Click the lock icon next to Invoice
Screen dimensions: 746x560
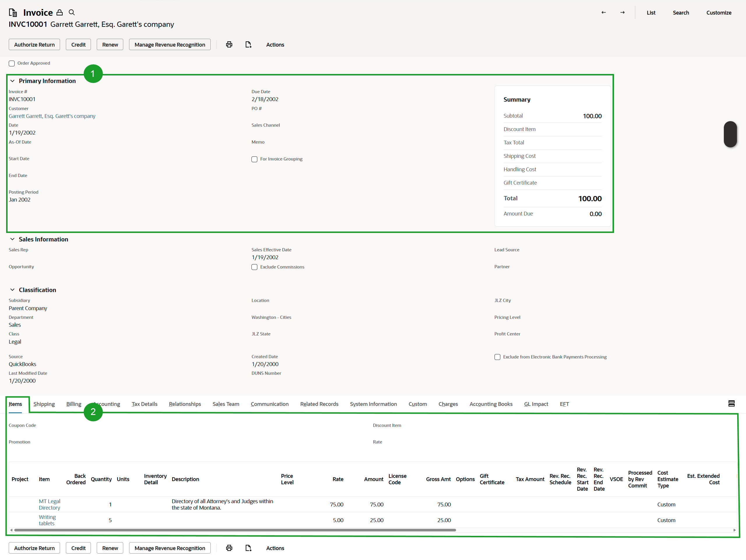tap(59, 13)
